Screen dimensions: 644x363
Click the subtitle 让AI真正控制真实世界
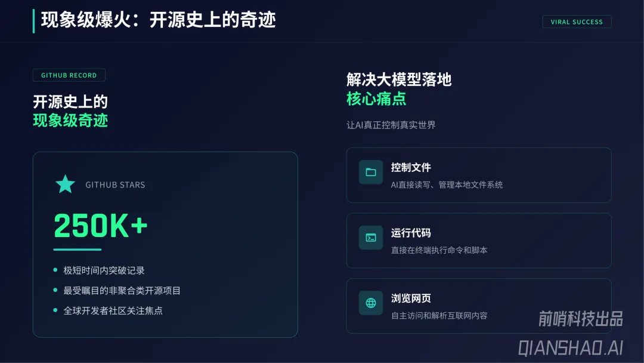391,125
